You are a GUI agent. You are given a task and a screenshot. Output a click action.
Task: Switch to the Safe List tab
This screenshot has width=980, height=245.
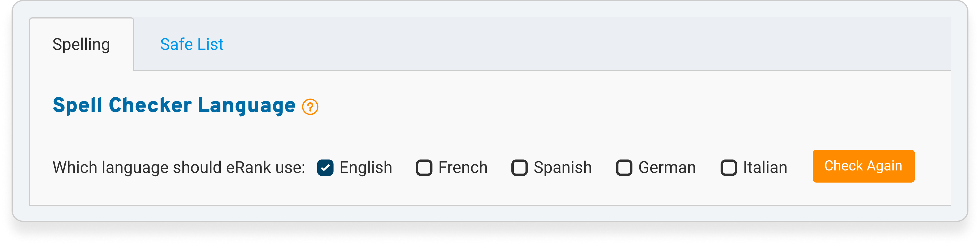[192, 44]
